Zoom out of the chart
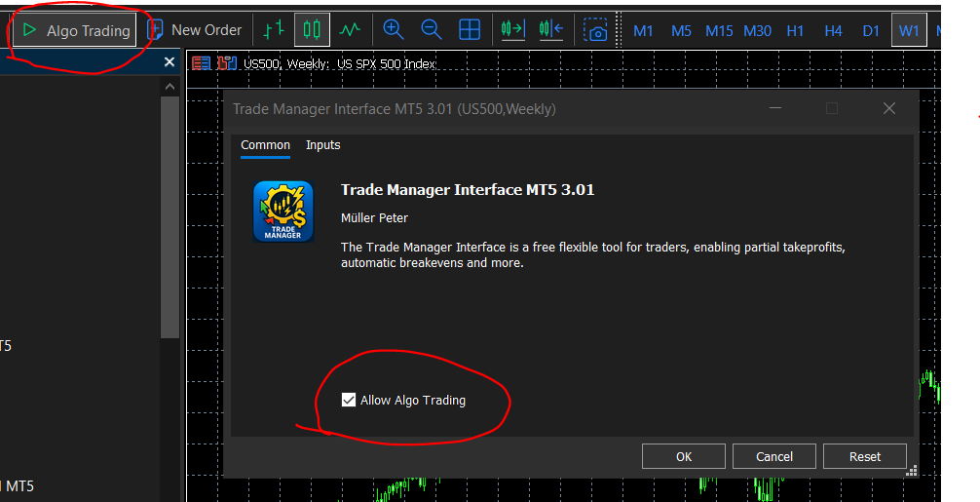 point(432,29)
